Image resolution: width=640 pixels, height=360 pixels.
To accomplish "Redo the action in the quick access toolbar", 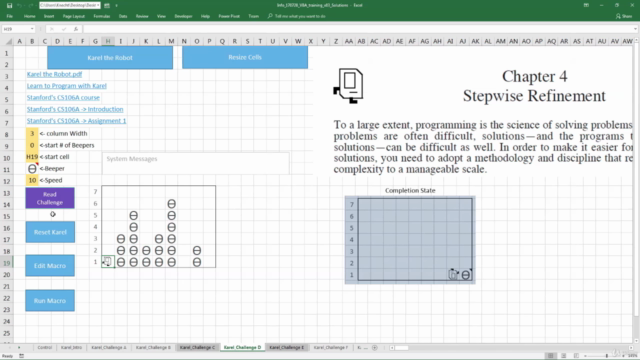I will [30, 5].
